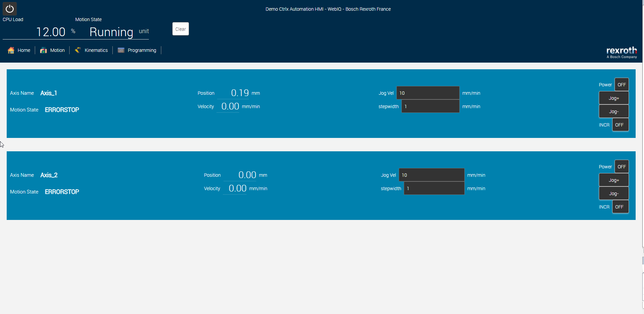644x314 pixels.
Task: Open the Motion menu label
Action: 57,50
